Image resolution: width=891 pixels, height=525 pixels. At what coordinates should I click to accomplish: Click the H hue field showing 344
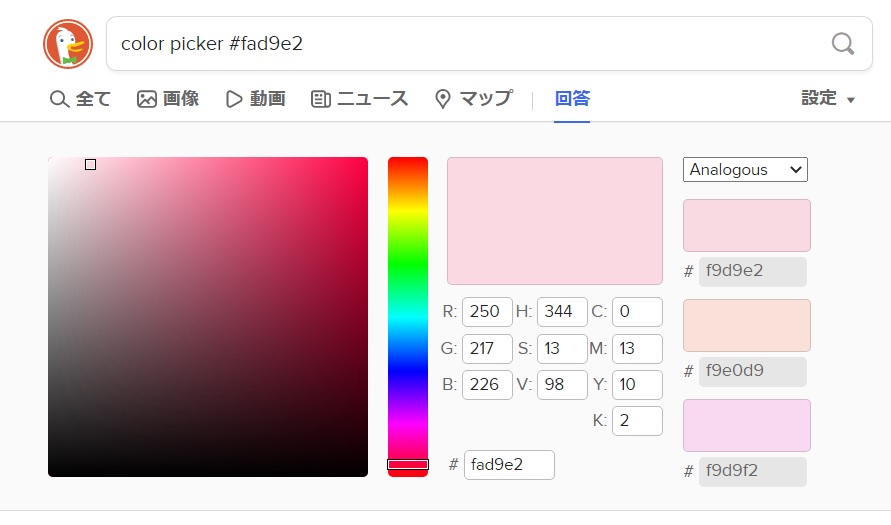coord(563,312)
